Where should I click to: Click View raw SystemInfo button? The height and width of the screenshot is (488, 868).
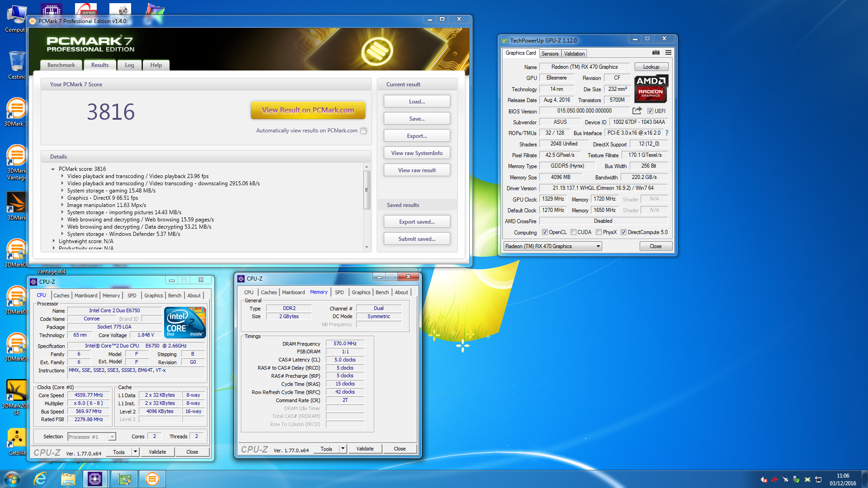tap(417, 153)
